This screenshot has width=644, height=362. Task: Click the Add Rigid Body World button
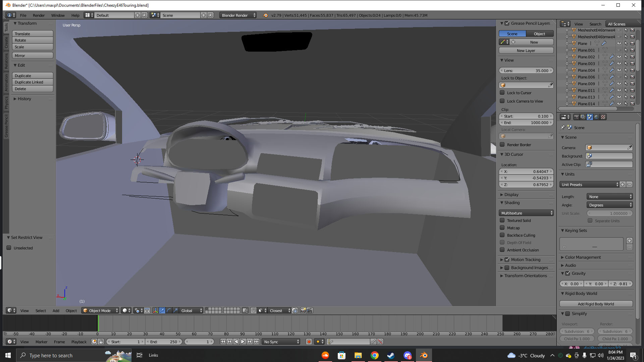pos(596,304)
